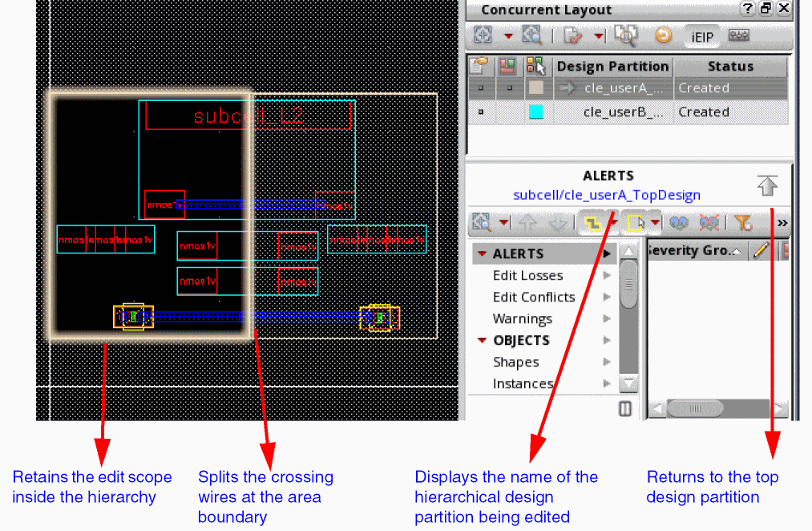
Task: Click the zoom-to-fit icon in Concurrent Layout toolbar
Action: point(483,35)
